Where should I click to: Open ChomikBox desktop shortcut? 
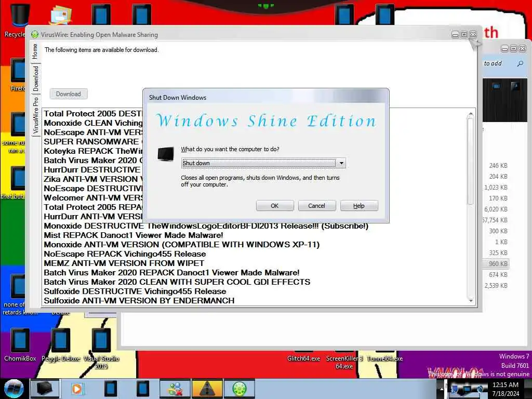20,344
